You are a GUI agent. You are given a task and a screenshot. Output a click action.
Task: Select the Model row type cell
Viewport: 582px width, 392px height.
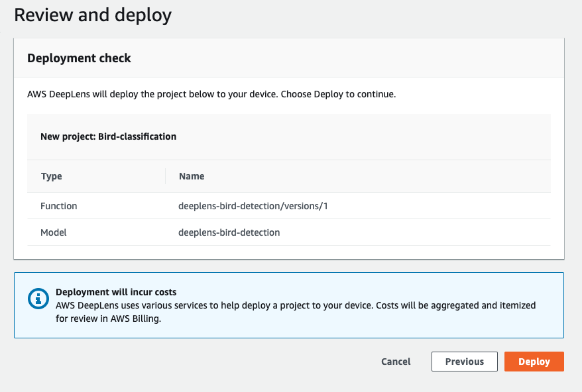pos(54,232)
